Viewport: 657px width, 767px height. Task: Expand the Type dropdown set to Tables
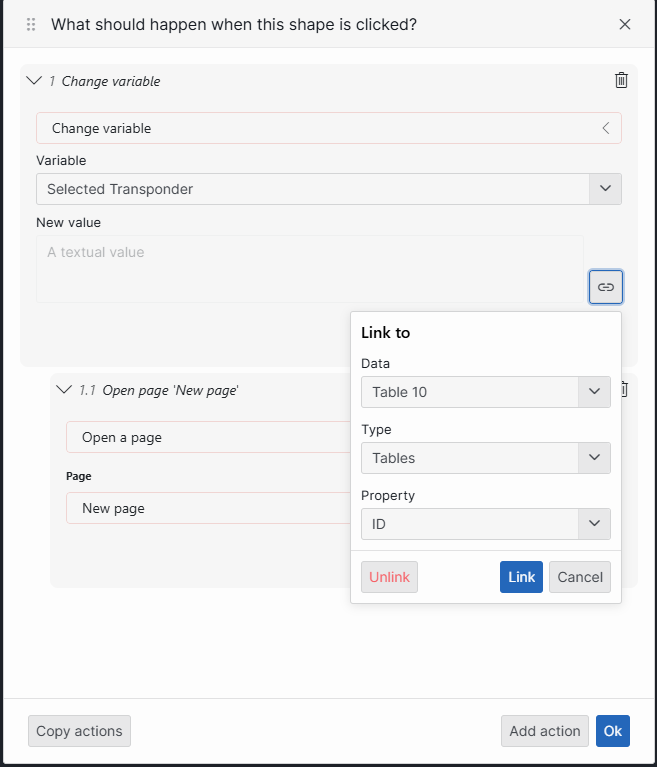click(x=593, y=458)
